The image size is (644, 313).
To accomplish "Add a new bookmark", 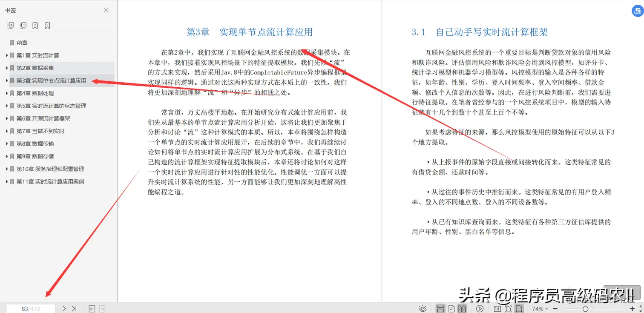I will click(x=35, y=26).
